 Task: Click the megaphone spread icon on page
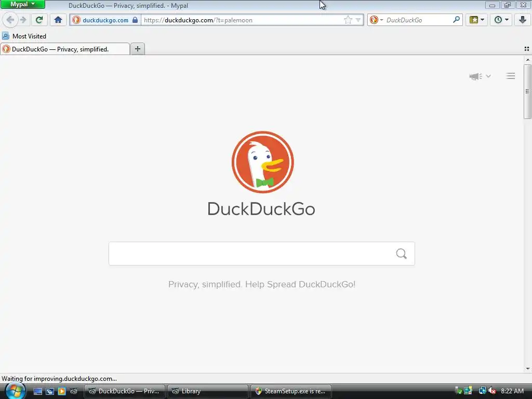pyautogui.click(x=476, y=76)
